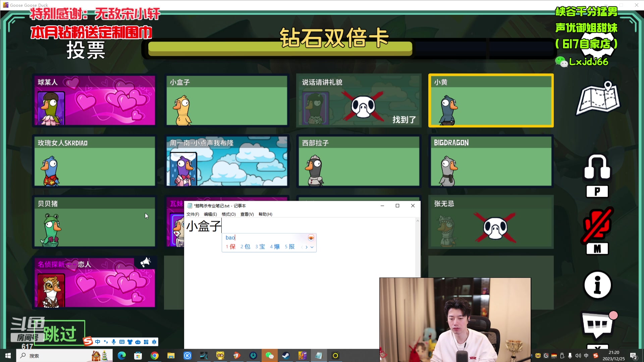Click the megaphone icon on the detective card
Image resolution: width=644 pixels, height=362 pixels.
(146, 262)
